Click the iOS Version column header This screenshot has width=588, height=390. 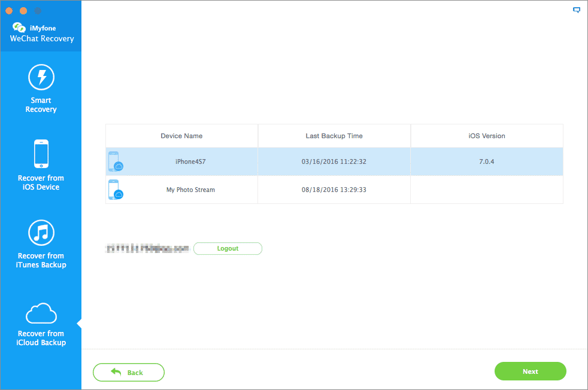[486, 136]
